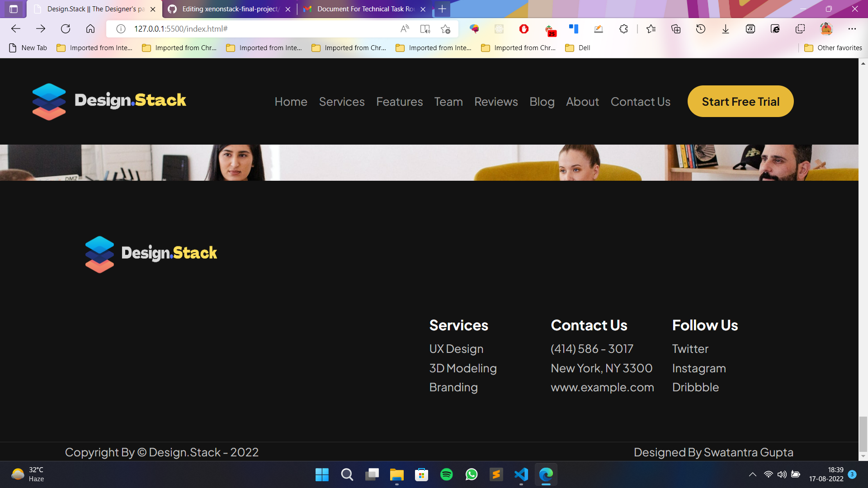The image size is (868, 488).
Task: Add page to favorites star icon
Action: pyautogui.click(x=445, y=29)
